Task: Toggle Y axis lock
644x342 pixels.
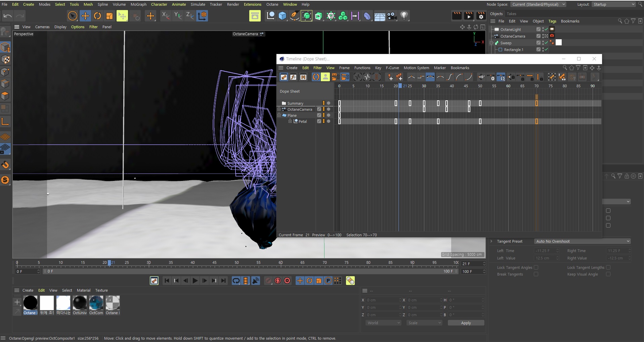Action: tap(178, 16)
